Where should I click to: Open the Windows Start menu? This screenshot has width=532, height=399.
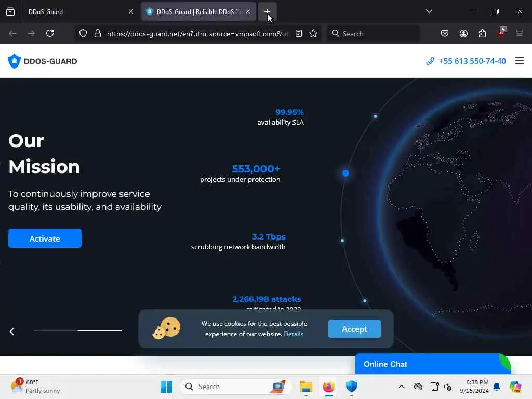coord(166,387)
